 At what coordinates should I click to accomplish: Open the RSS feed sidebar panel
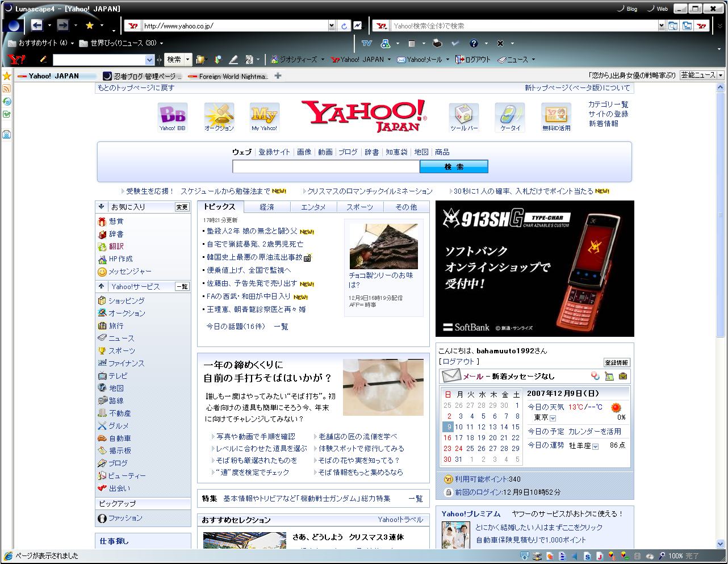click(7, 89)
